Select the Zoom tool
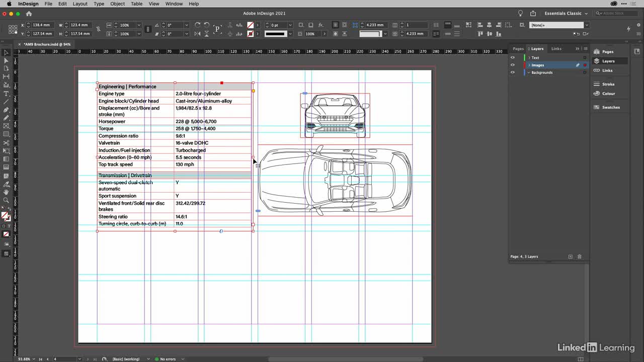 [x=6, y=200]
